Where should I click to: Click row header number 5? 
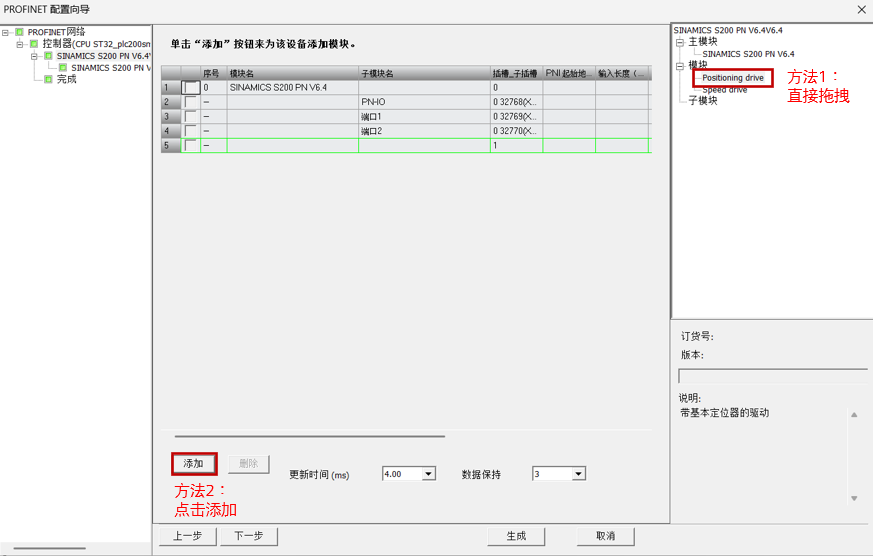click(x=170, y=146)
